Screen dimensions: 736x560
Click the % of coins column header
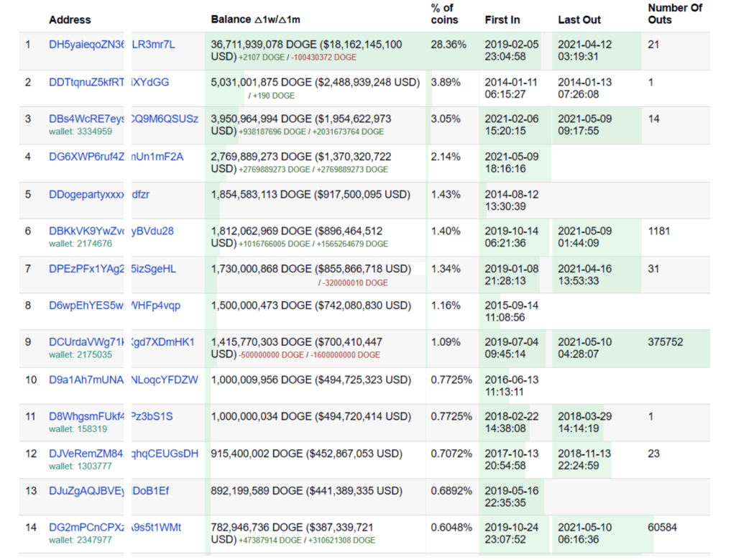coord(444,14)
